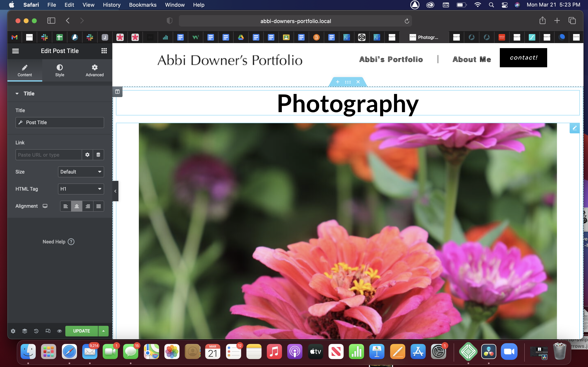
Task: Click the add section plus icon
Action: [337, 82]
